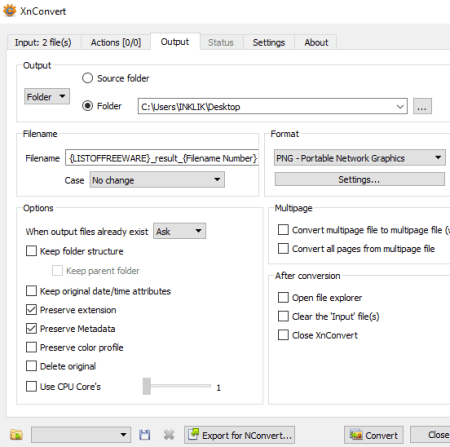Uncheck Preserve Metadata option
The image size is (450, 447).
point(31,329)
